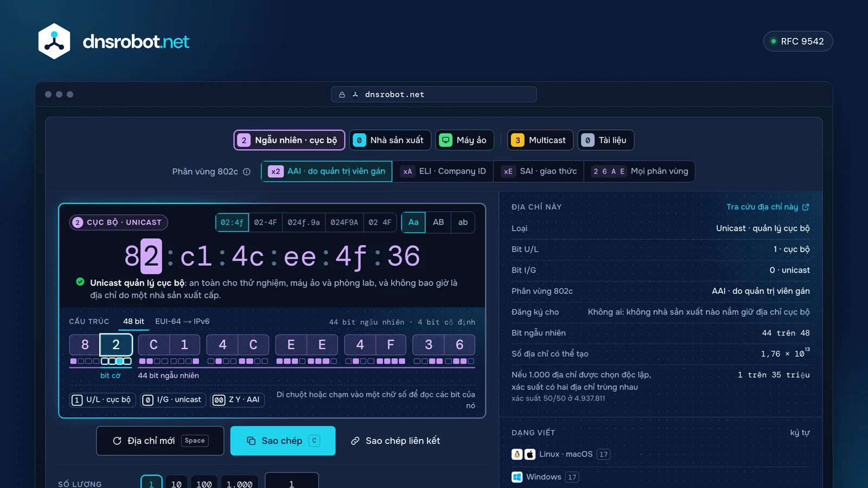The height and width of the screenshot is (488, 868).
Task: Click the dnsrobot.net hexagon logo
Action: pyautogui.click(x=54, y=41)
